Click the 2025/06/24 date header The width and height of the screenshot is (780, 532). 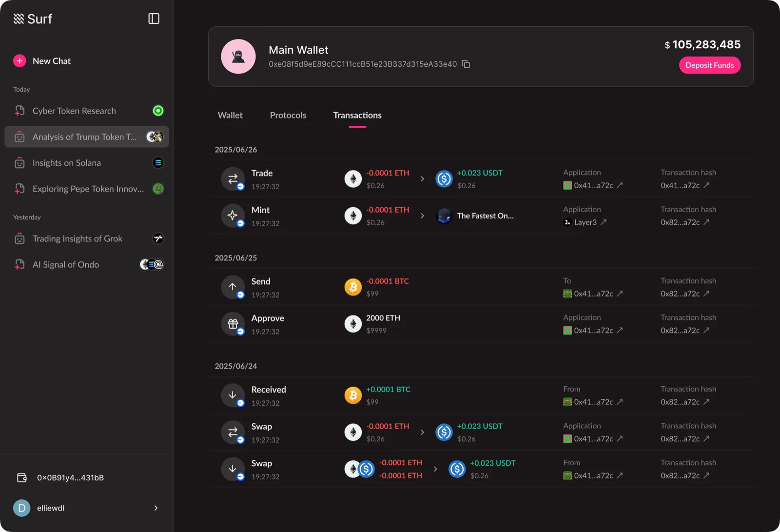coord(236,366)
